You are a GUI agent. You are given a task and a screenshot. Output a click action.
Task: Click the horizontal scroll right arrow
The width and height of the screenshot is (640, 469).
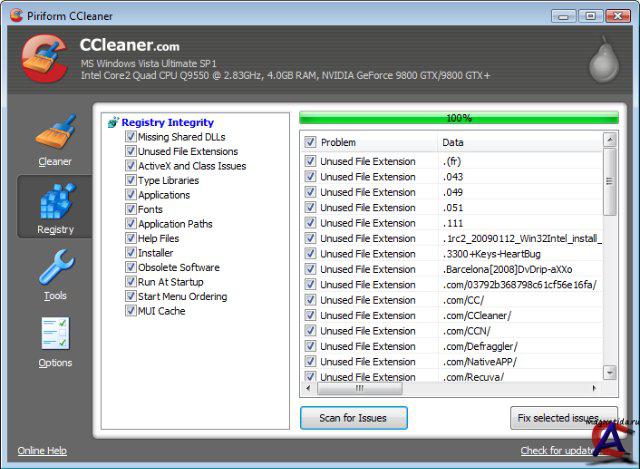tap(594, 388)
